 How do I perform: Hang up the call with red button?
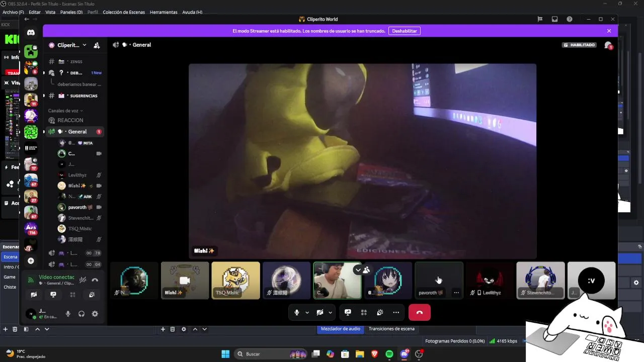pyautogui.click(x=420, y=312)
